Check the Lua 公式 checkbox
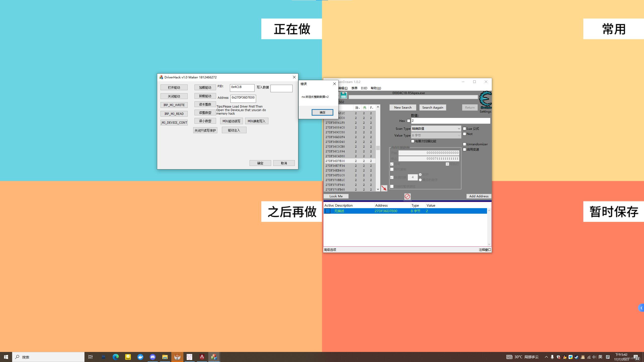 coord(465,128)
